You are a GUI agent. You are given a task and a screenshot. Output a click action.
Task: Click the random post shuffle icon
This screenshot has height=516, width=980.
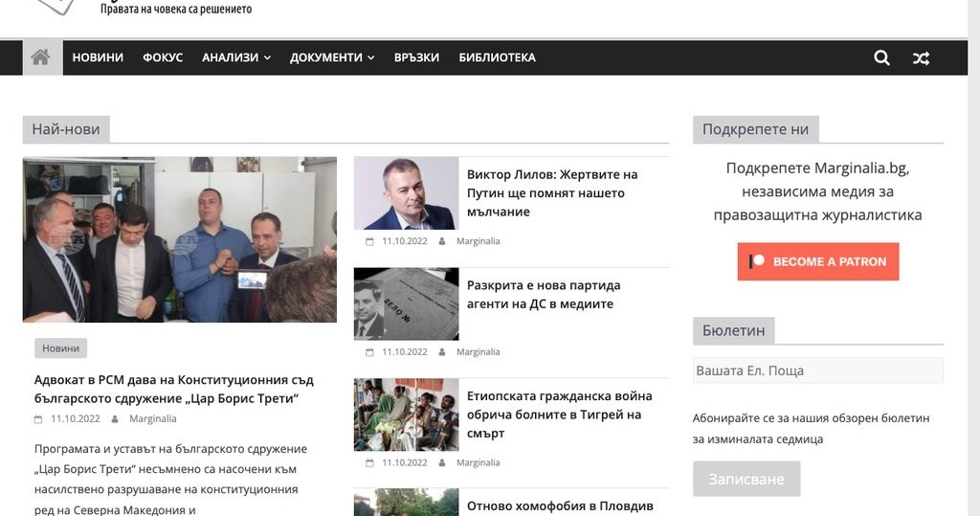tap(921, 58)
